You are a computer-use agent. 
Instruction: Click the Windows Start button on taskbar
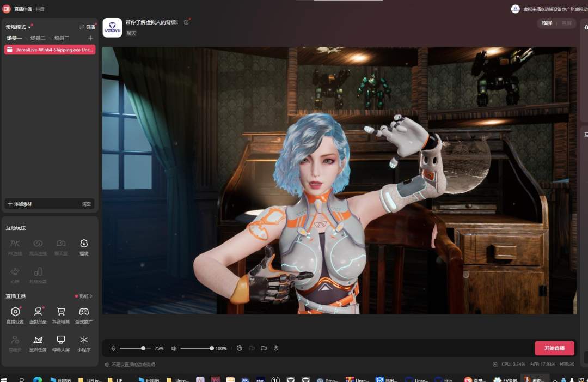(x=4, y=380)
